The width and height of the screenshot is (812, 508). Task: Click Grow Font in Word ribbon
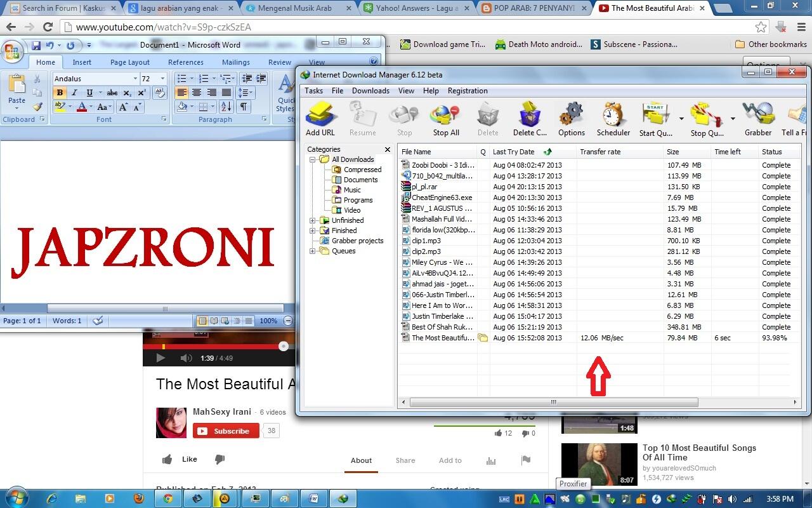[124, 107]
